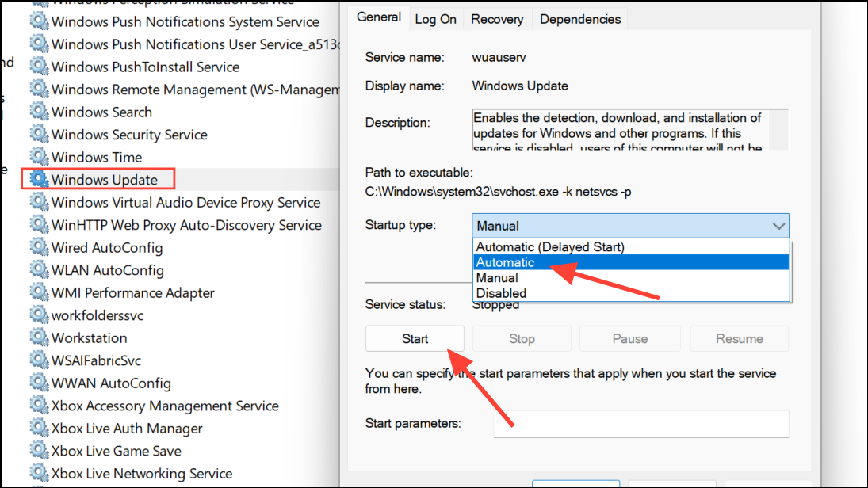Viewport: 868px width, 488px height.
Task: Click gear icon of Workstation service
Action: [x=39, y=337]
